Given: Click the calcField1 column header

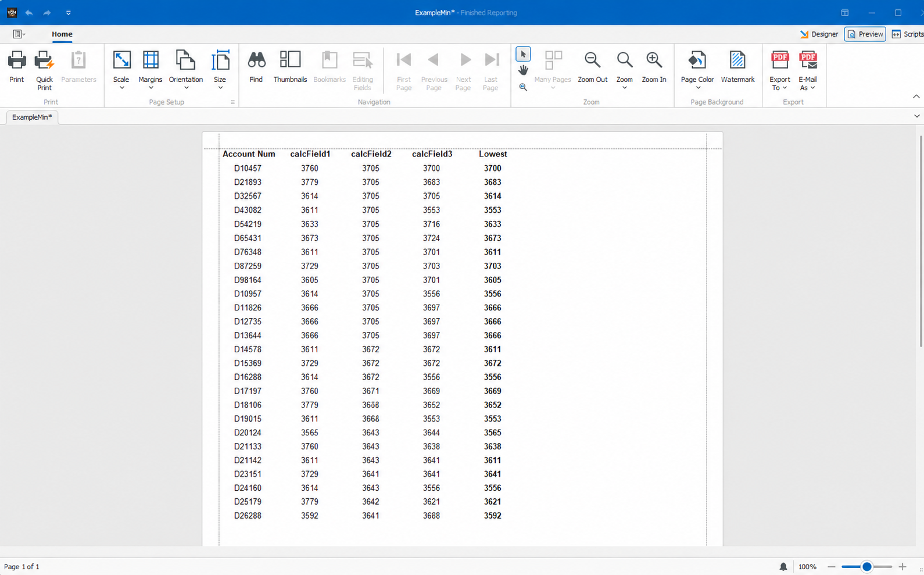Looking at the screenshot, I should coord(310,154).
